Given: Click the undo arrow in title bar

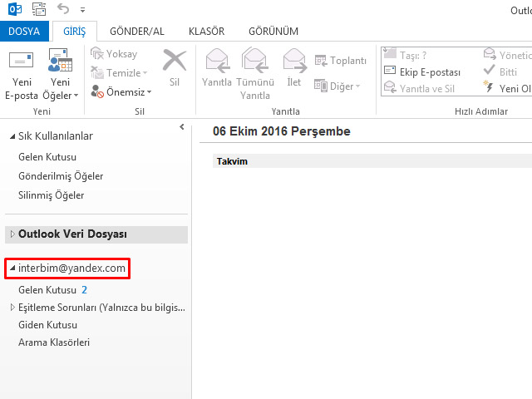Looking at the screenshot, I should [64, 9].
